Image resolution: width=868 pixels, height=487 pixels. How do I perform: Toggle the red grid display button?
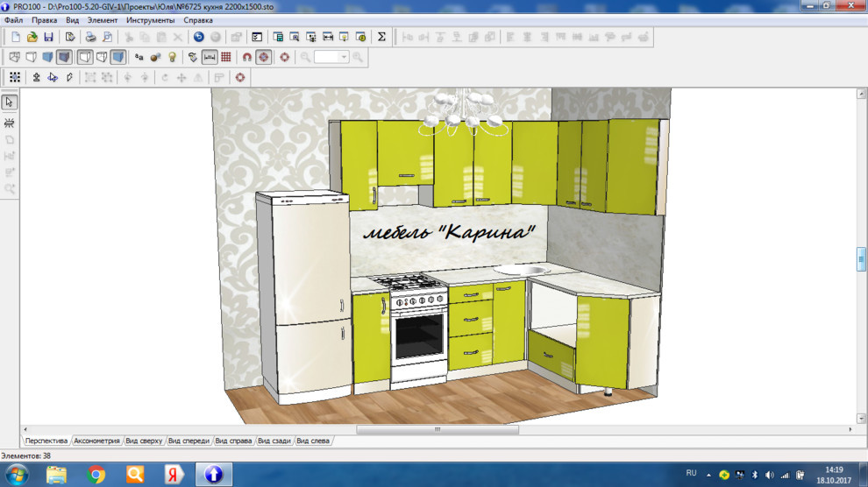(x=226, y=57)
